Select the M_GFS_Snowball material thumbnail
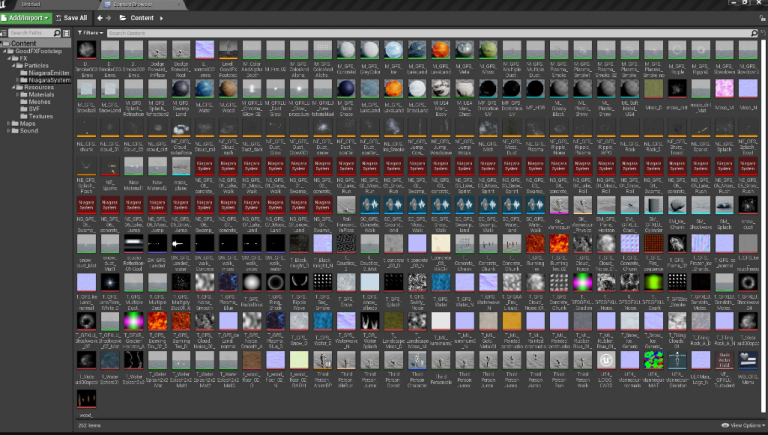768x435 pixels. point(86,89)
